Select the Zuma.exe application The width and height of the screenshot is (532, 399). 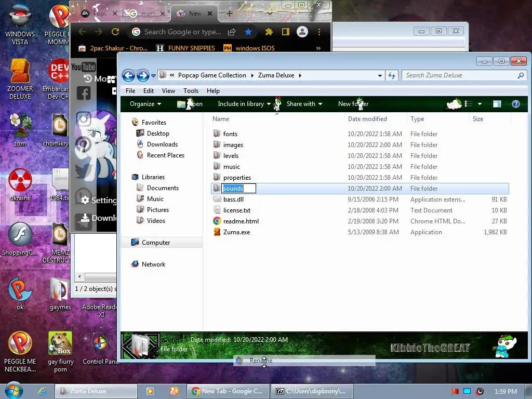click(236, 232)
